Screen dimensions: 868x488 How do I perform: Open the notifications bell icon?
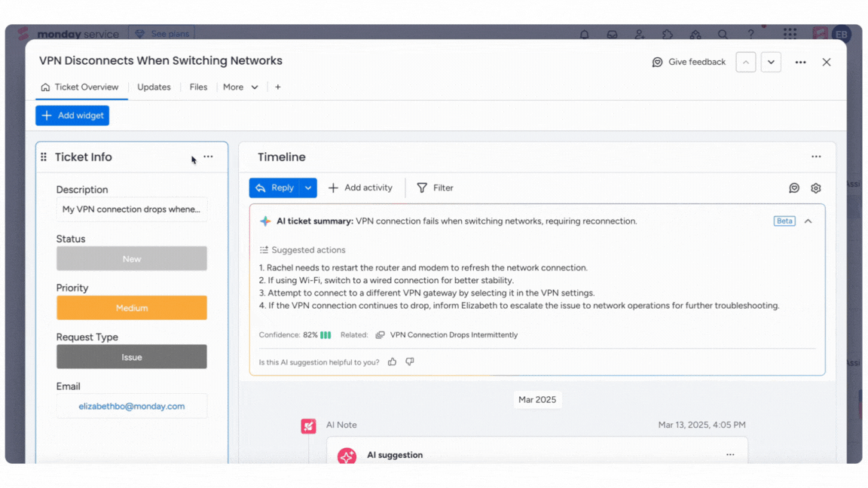coord(584,35)
